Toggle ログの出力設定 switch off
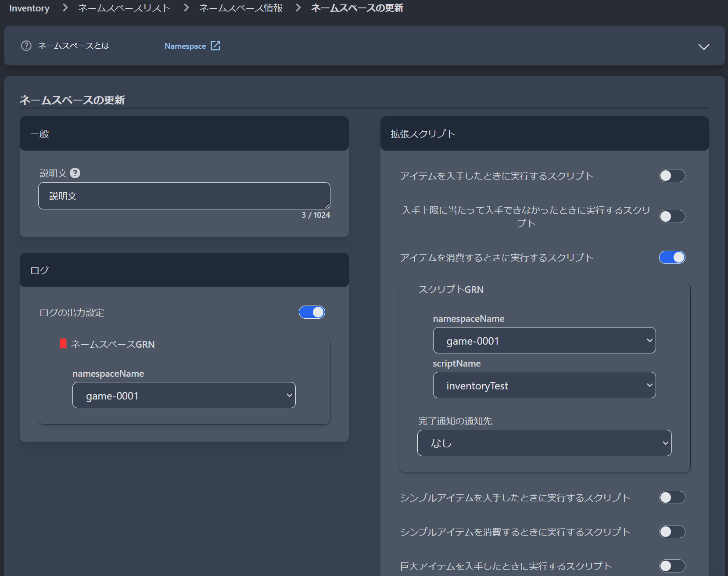Screen dimensions: 728x576 312,312
